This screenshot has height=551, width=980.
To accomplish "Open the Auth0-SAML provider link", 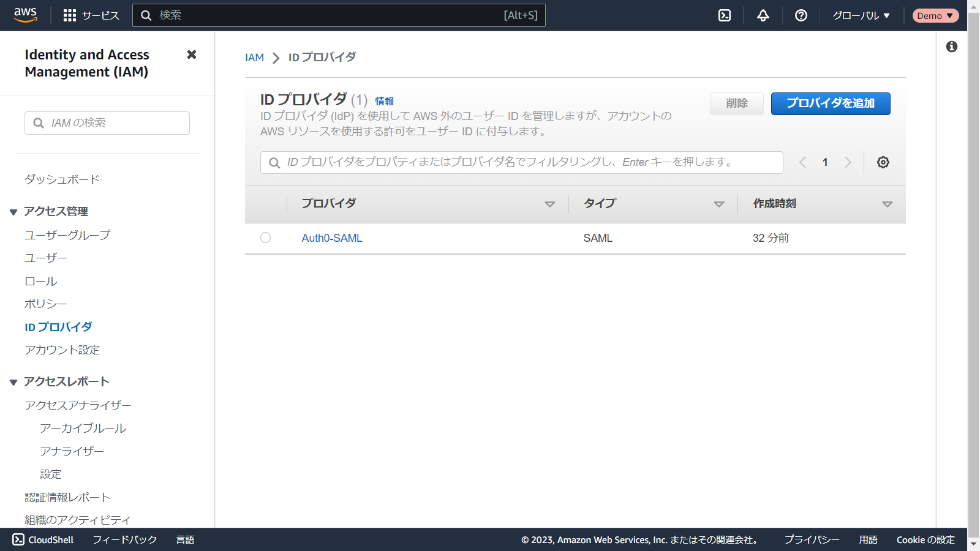I will click(332, 238).
